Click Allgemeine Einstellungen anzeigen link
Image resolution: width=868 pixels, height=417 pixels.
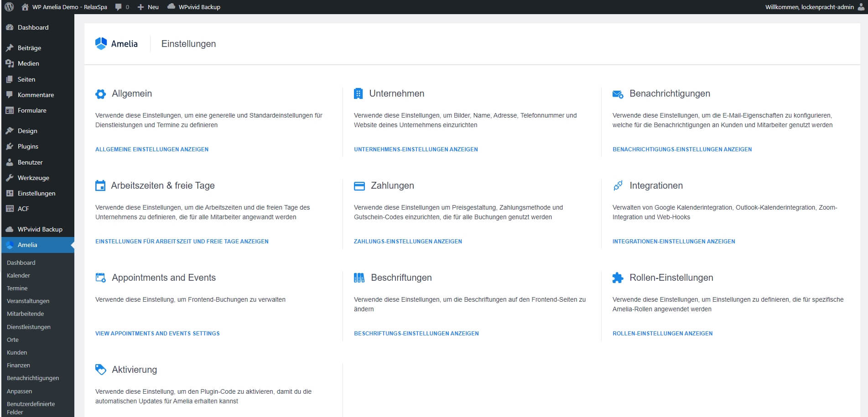click(152, 149)
